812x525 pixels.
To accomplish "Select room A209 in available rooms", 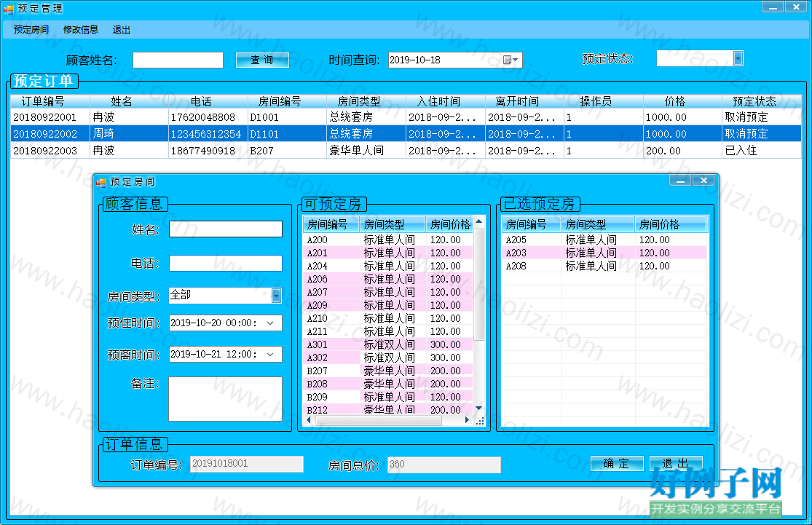I will point(387,306).
